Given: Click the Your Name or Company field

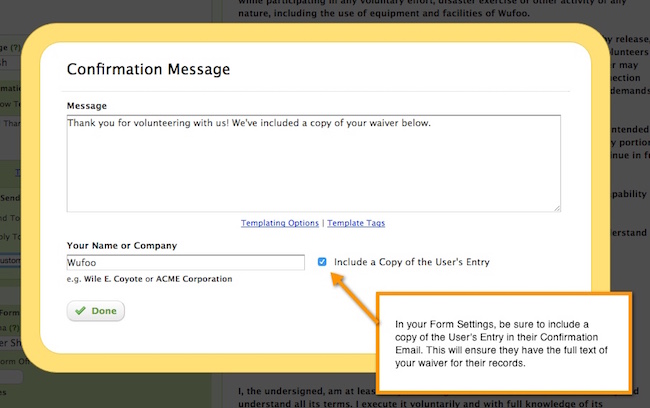Looking at the screenshot, I should [186, 262].
